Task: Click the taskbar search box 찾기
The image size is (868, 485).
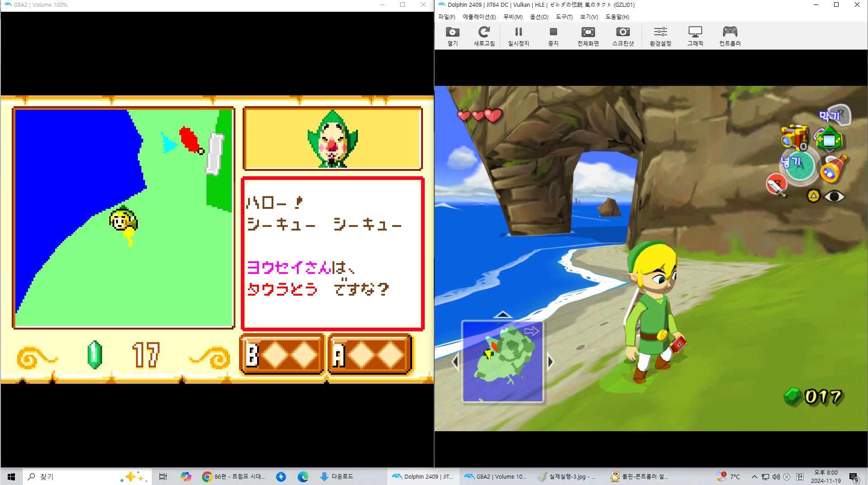Action: click(x=87, y=476)
